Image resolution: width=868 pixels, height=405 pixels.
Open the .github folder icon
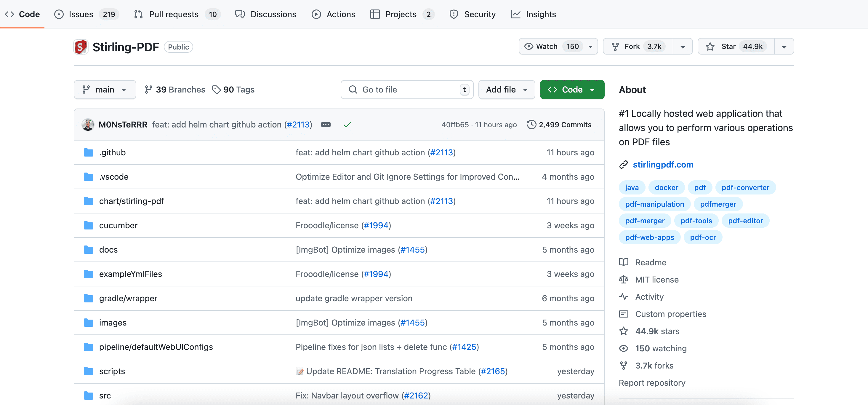click(89, 152)
